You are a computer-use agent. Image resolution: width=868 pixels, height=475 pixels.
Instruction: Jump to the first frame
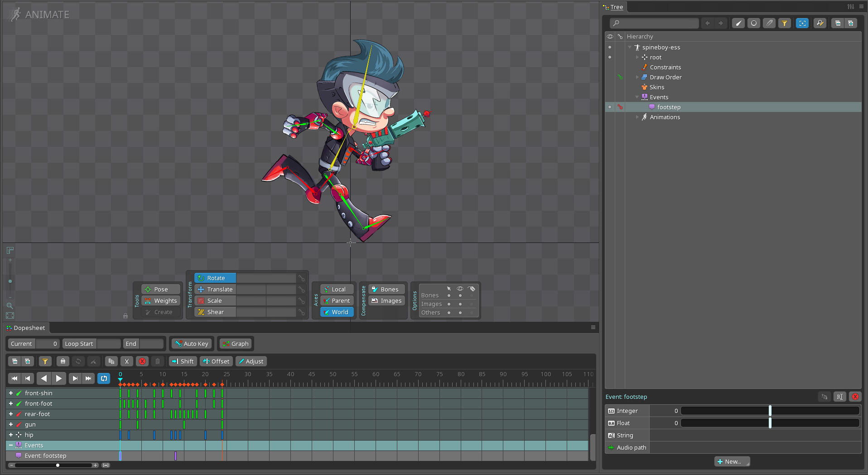(x=14, y=378)
